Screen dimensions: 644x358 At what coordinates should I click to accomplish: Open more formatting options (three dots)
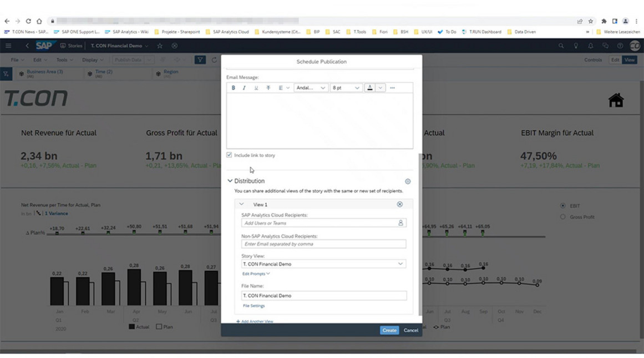tap(392, 88)
